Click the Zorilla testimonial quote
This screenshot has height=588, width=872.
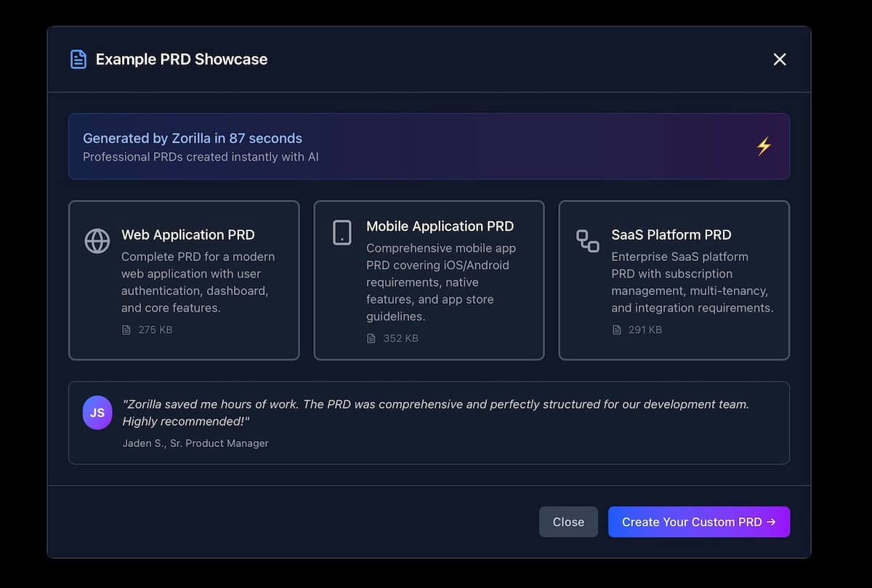point(436,413)
